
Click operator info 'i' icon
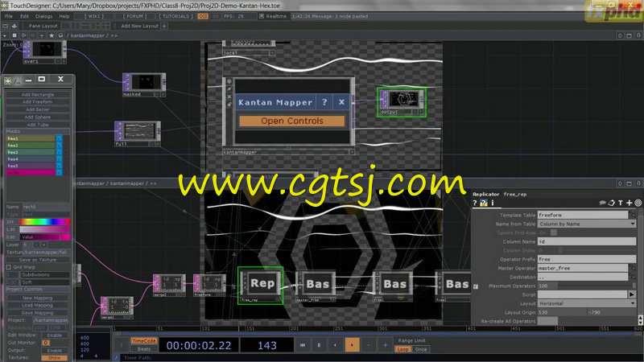493,203
